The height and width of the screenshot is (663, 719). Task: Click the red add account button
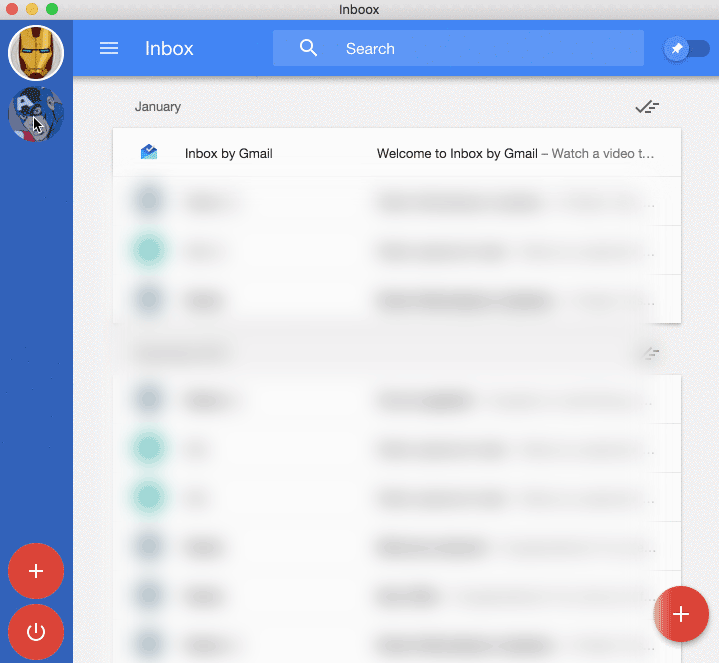[x=36, y=571]
